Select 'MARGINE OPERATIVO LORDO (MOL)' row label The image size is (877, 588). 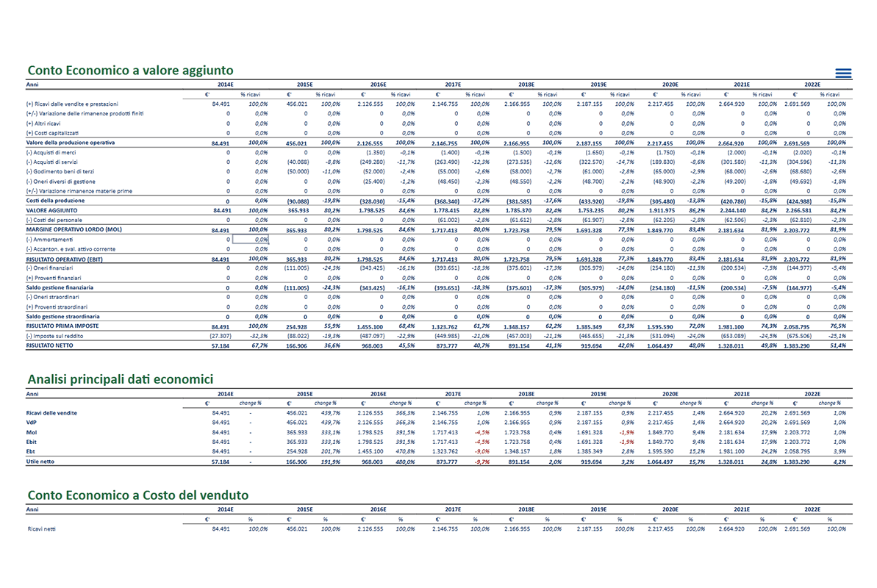point(74,229)
